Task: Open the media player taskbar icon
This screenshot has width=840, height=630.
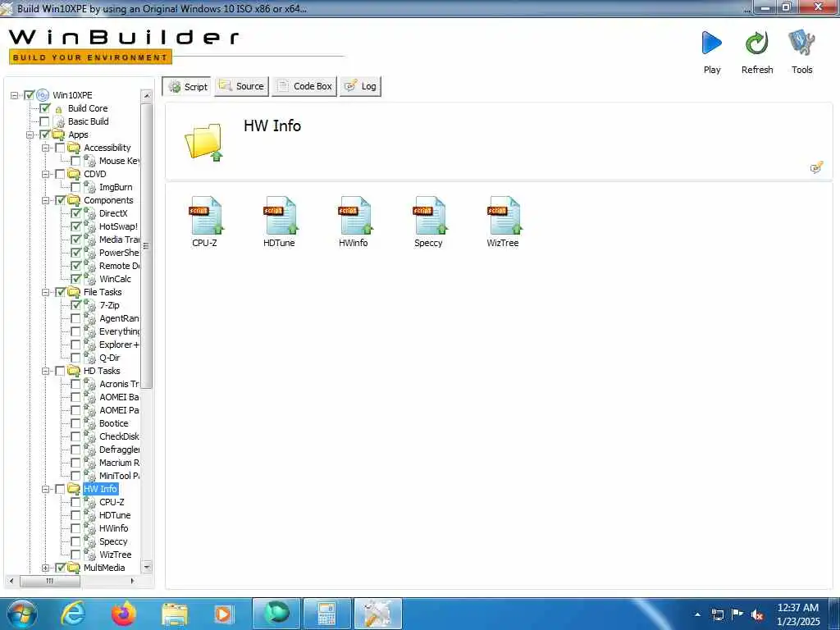Action: click(223, 614)
